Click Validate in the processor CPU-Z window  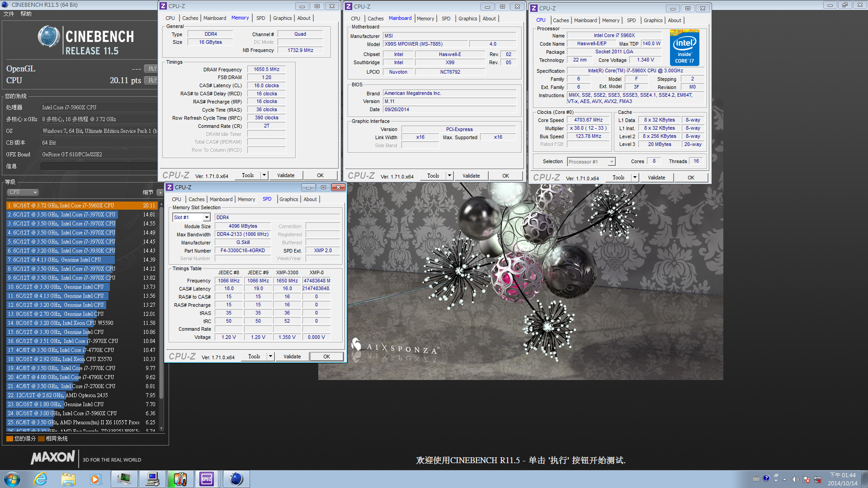click(656, 178)
